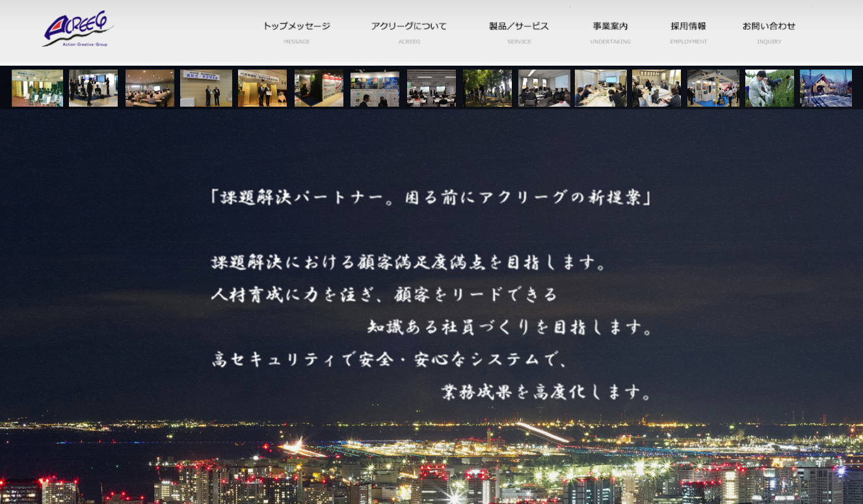This screenshot has width=863, height=504.
Task: Click the classroom projector presentation thumbnail
Action: click(544, 87)
